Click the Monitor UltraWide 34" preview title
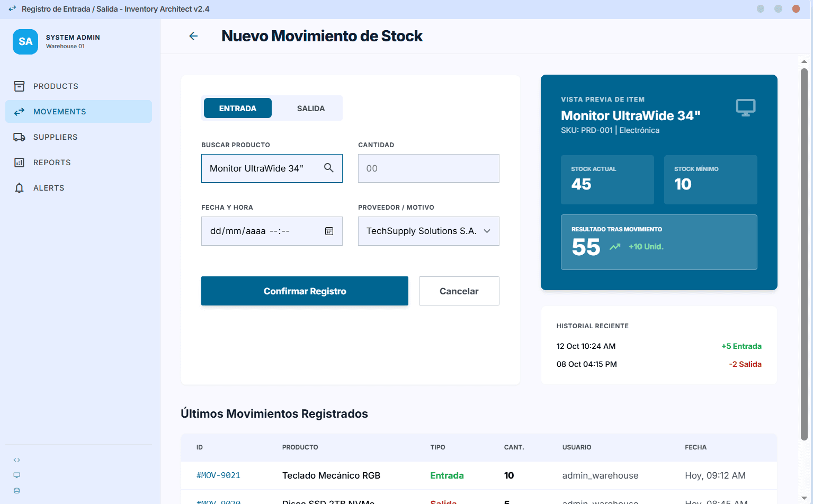The width and height of the screenshot is (813, 504). coord(631,115)
